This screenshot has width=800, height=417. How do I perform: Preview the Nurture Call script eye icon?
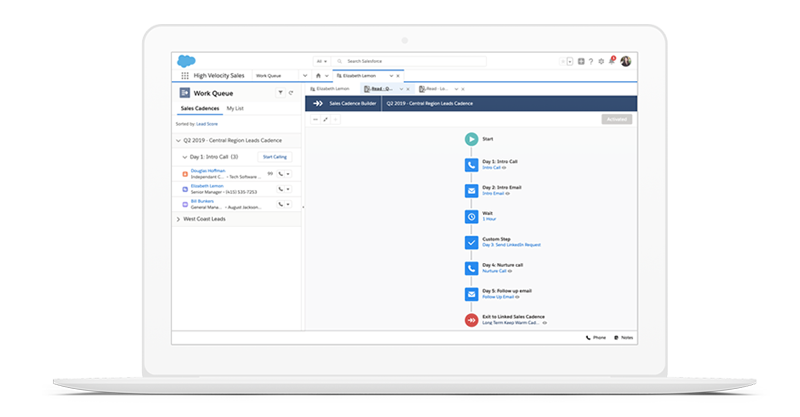click(x=510, y=271)
